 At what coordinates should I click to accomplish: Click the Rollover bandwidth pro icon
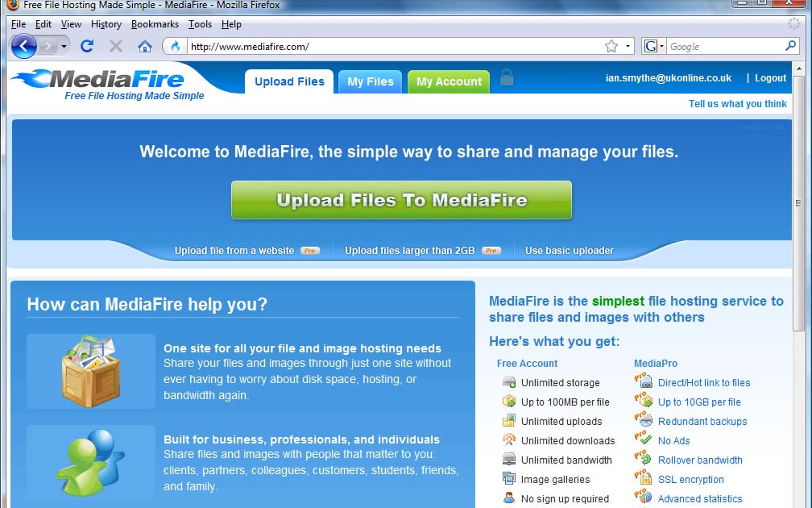coord(643,458)
